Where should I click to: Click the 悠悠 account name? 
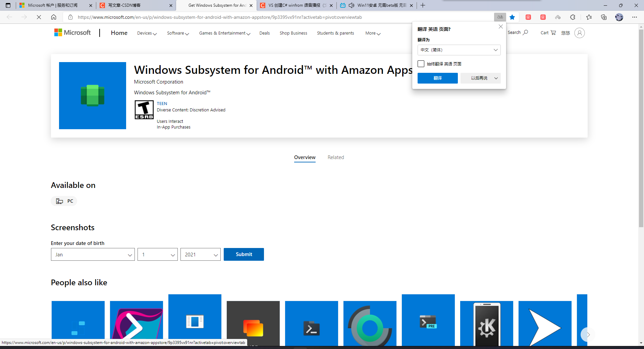click(x=566, y=33)
